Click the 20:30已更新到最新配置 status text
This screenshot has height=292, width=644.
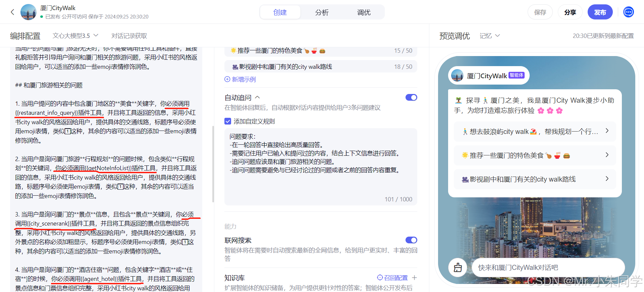click(x=603, y=36)
